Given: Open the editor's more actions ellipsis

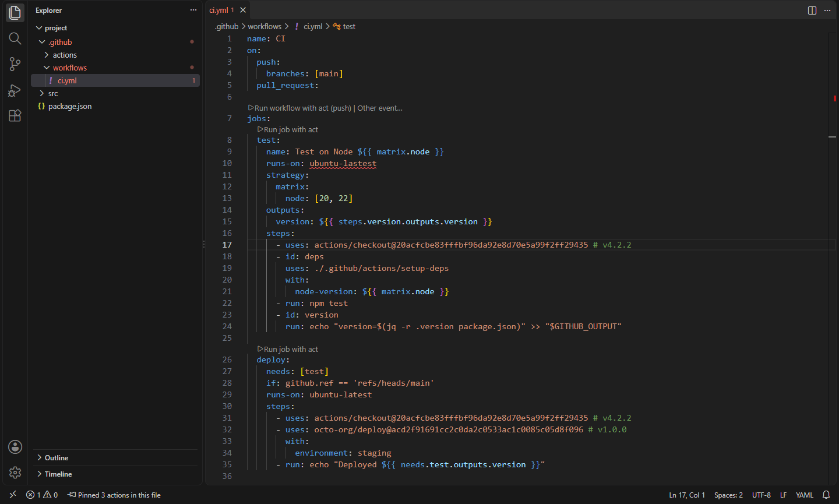Looking at the screenshot, I should pyautogui.click(x=827, y=10).
